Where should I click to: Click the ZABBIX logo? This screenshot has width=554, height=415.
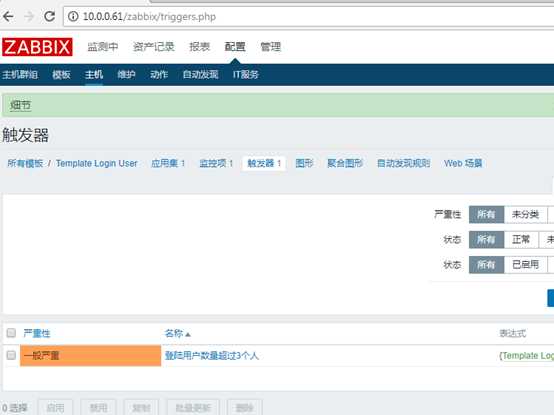pos(37,47)
